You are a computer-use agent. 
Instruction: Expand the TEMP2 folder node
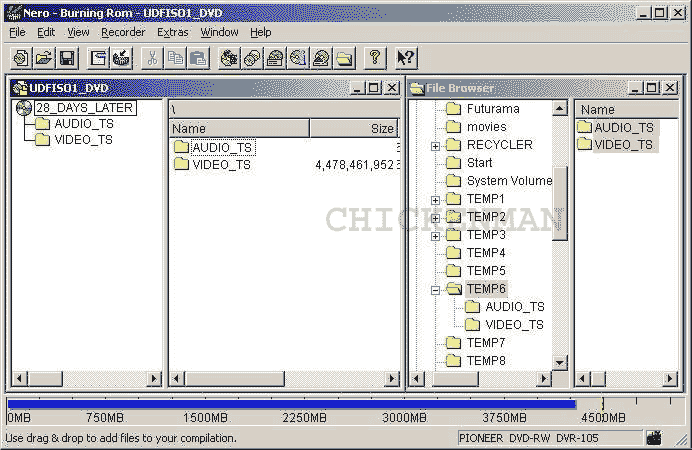(x=436, y=218)
